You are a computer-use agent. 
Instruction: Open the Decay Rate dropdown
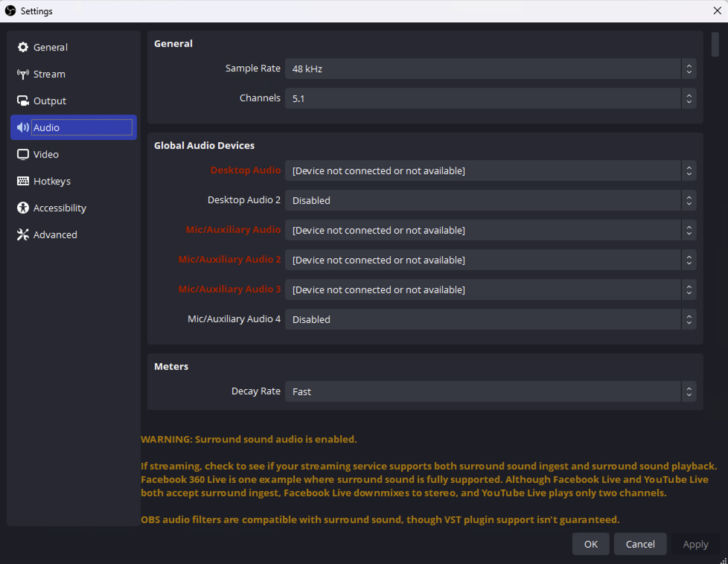point(490,391)
